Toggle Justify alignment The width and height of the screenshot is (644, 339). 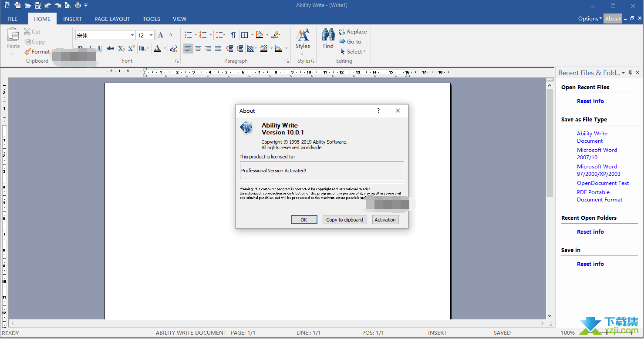pos(218,48)
